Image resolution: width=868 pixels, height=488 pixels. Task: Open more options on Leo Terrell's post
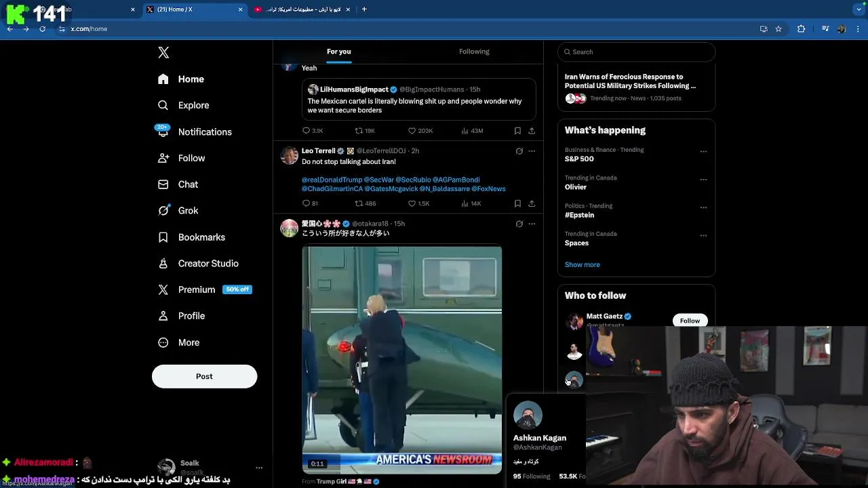click(x=532, y=151)
